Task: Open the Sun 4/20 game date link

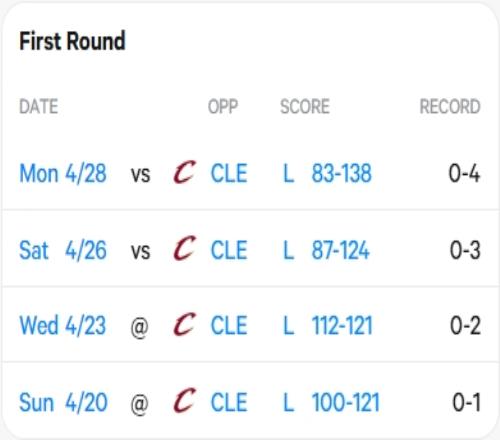Action: coord(63,402)
